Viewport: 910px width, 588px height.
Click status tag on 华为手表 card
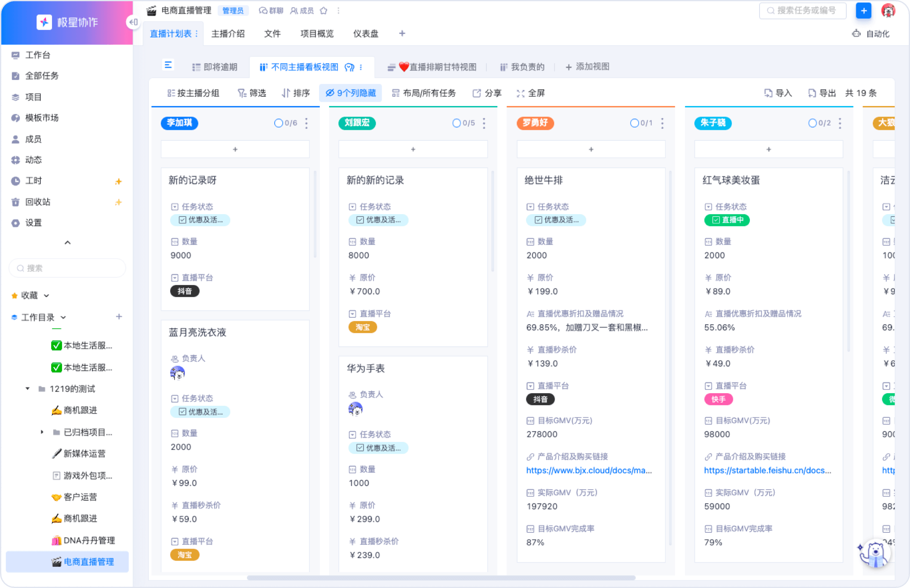click(378, 448)
